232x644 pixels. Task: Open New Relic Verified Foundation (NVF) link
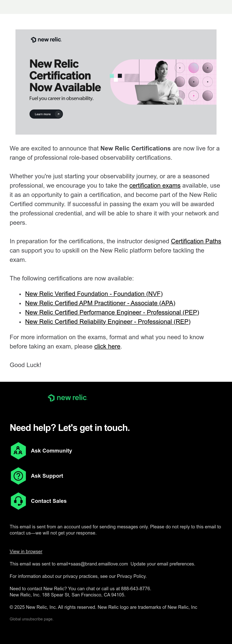94,294
